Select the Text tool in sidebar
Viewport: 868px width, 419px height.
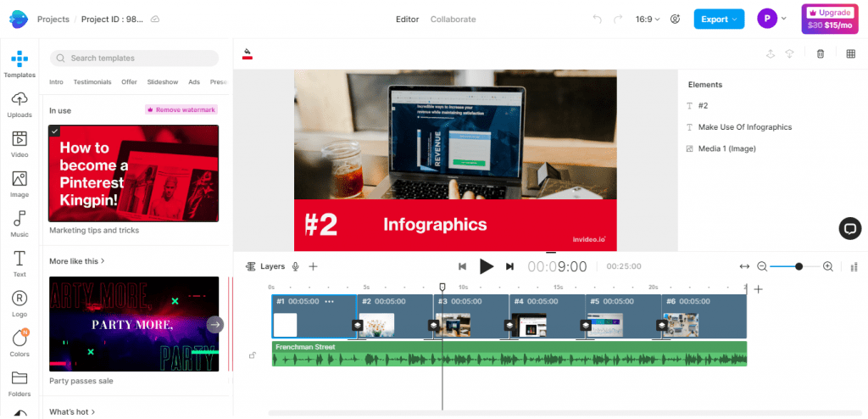point(19,264)
